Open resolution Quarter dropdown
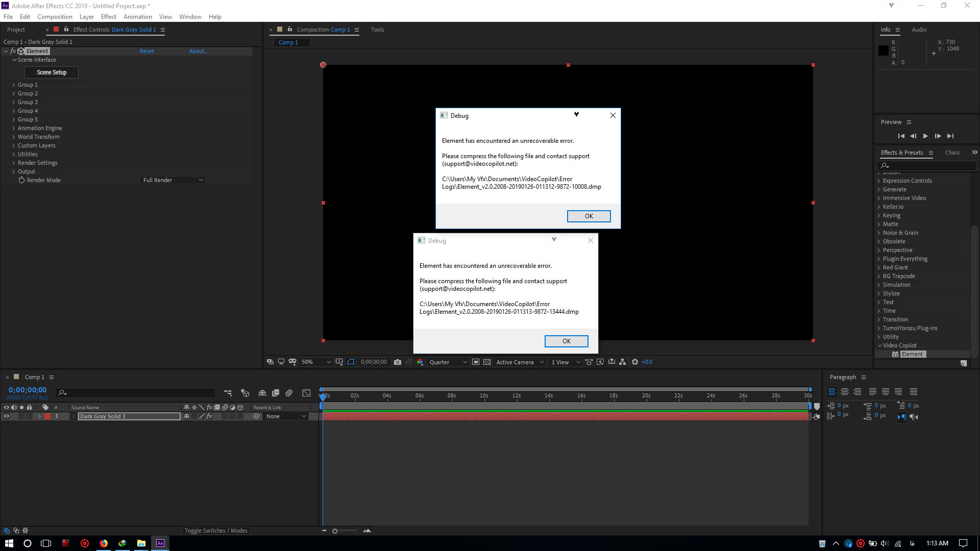Viewport: 980px width, 551px height. 448,362
